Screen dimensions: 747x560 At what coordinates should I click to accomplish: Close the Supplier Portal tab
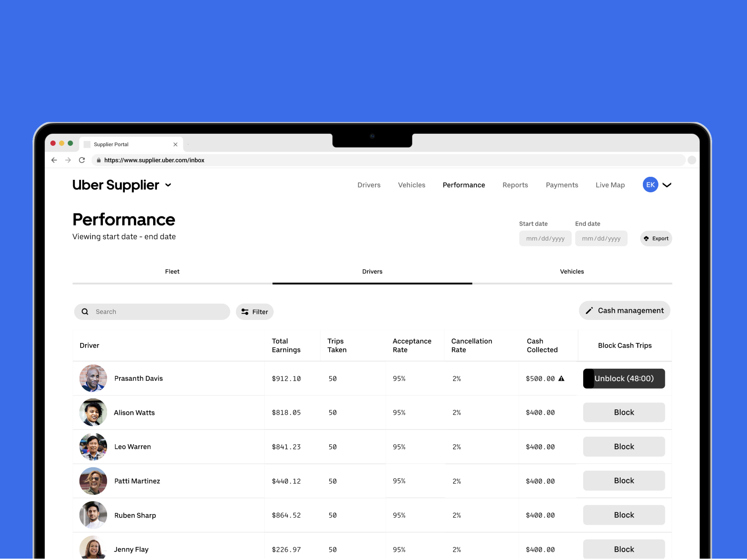tap(176, 145)
